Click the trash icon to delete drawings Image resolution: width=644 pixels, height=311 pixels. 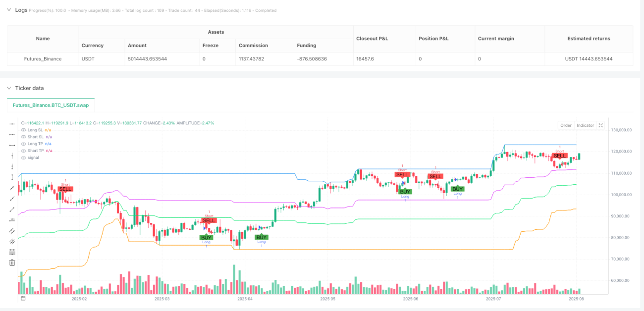pyautogui.click(x=12, y=262)
